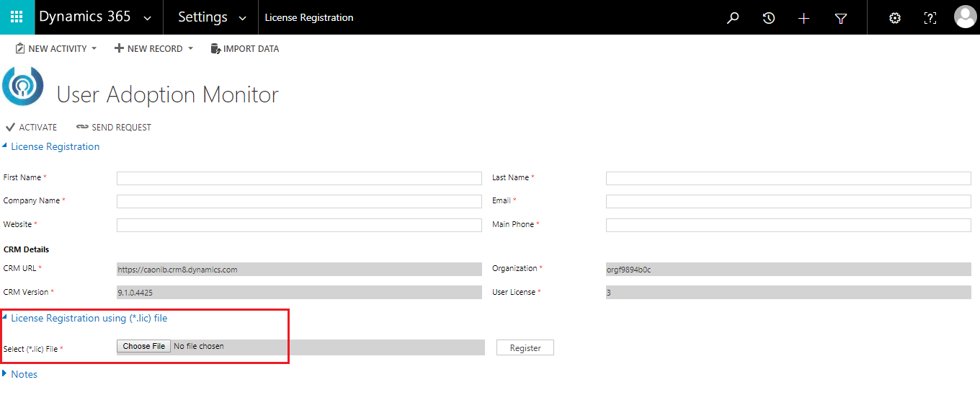Click the 'No file chosen' text
This screenshot has height=408, width=980.
pyautogui.click(x=199, y=346)
